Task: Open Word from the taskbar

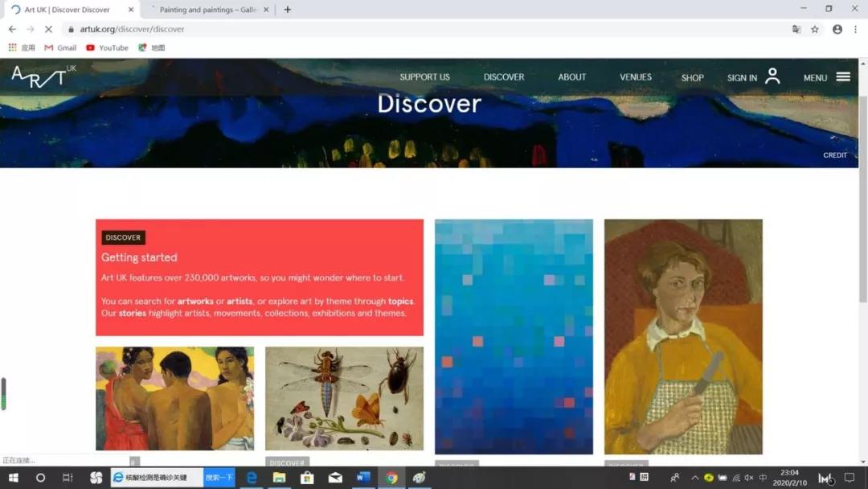Action: [362, 478]
